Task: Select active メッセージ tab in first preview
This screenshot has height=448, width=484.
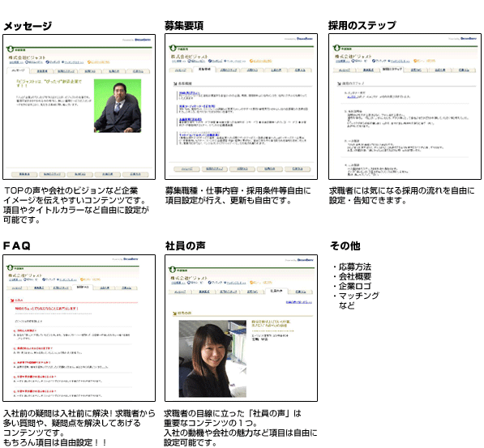Action: [x=18, y=70]
